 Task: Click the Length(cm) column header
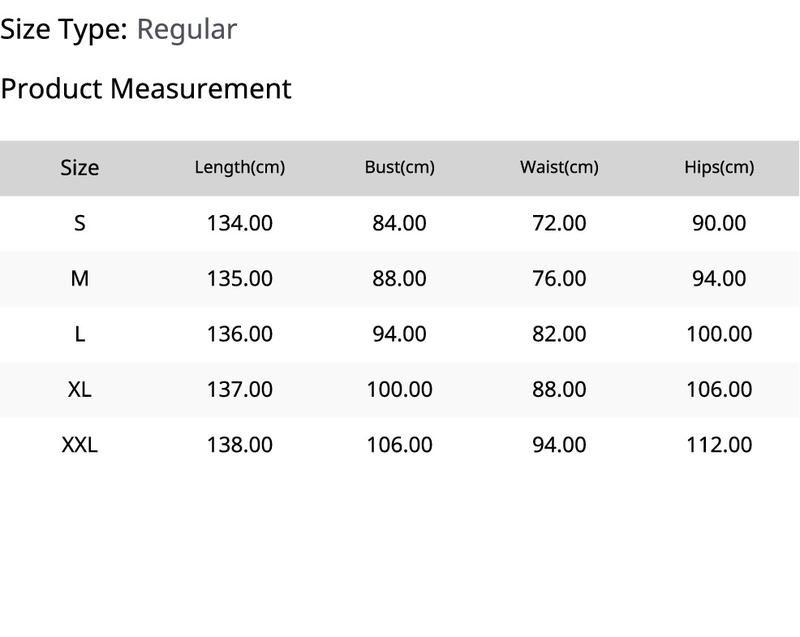point(239,167)
